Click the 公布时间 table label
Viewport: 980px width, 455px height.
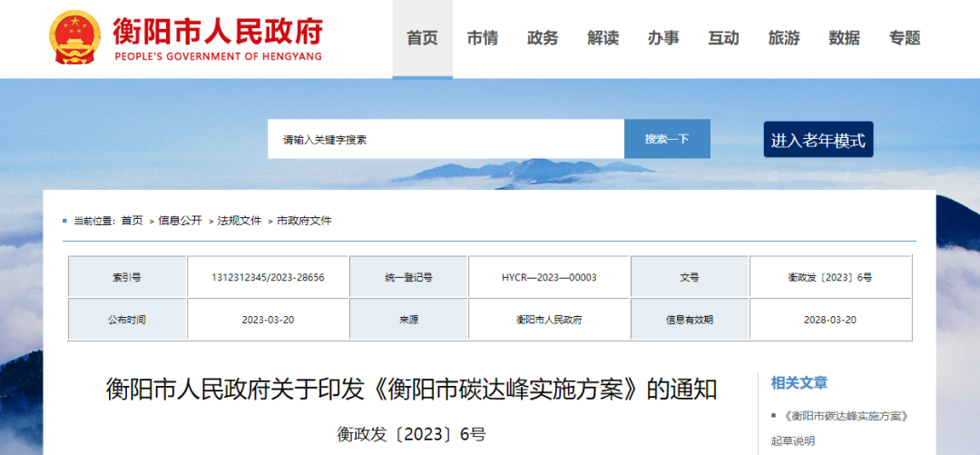click(127, 320)
